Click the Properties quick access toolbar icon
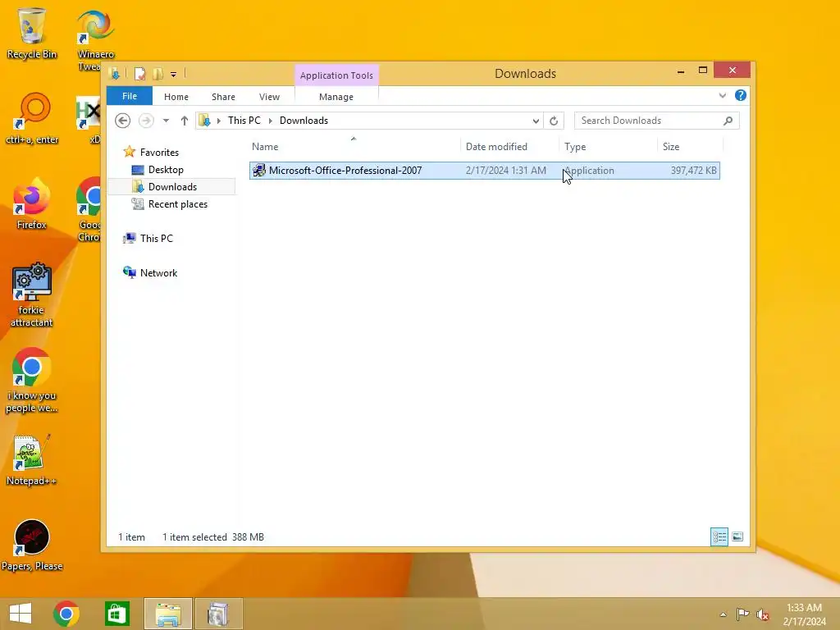The height and width of the screenshot is (630, 840). click(x=139, y=74)
